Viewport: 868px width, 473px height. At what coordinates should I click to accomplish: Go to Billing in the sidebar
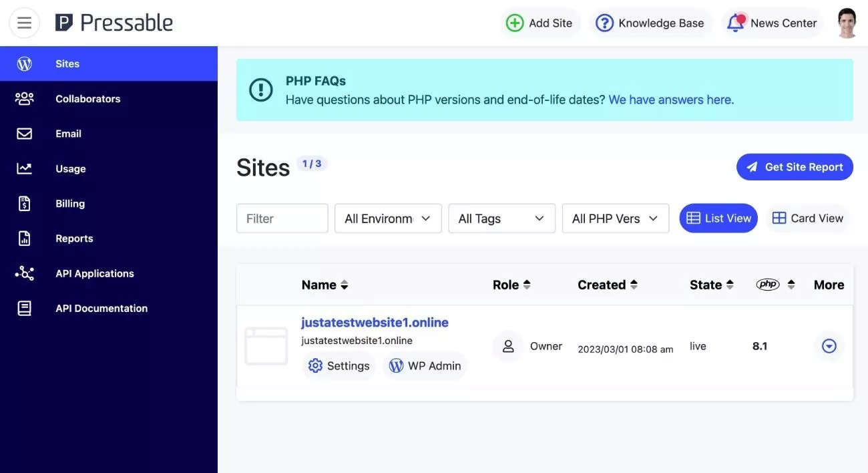[69, 204]
